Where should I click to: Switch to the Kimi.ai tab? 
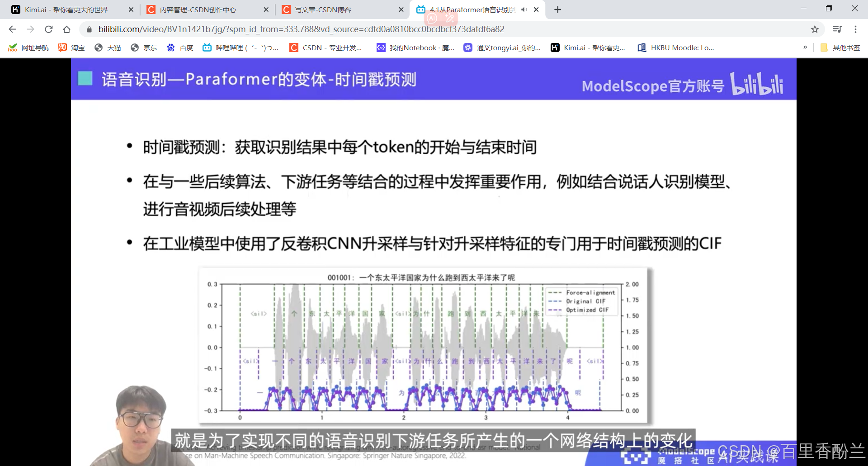point(72,10)
